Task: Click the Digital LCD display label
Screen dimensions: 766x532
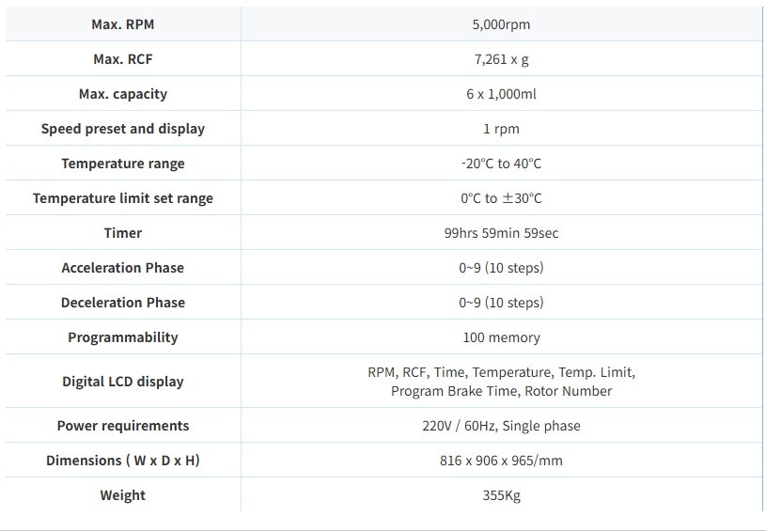Action: [123, 382]
